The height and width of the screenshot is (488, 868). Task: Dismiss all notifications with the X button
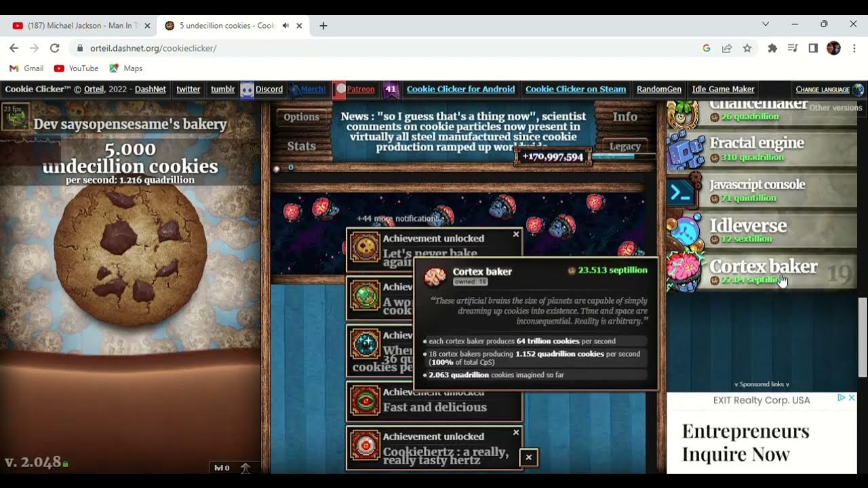[x=528, y=457]
